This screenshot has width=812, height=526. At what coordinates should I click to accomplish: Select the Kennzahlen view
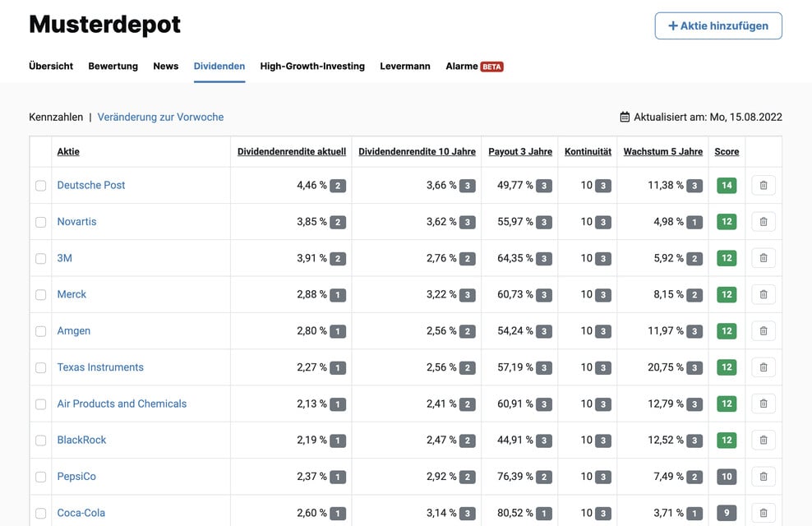click(x=56, y=117)
